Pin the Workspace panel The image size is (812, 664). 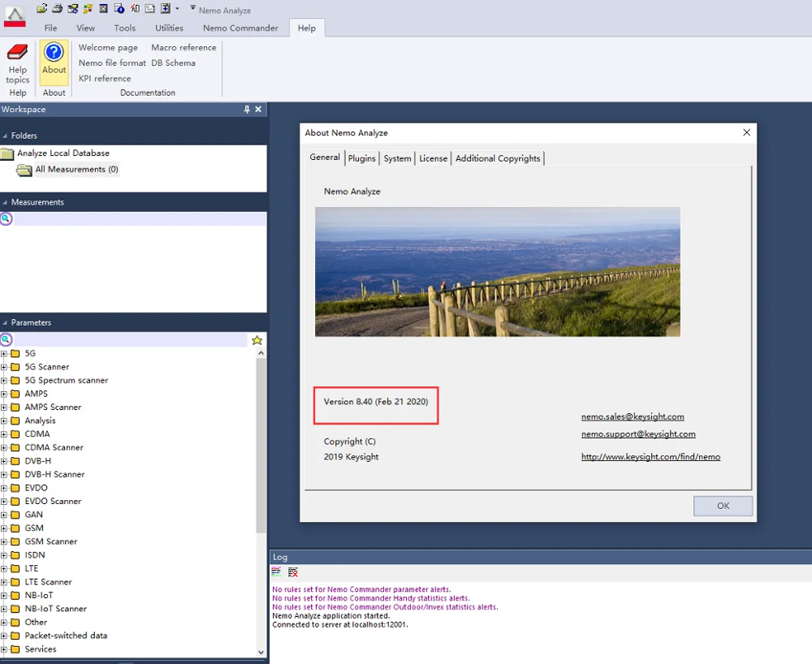(247, 110)
